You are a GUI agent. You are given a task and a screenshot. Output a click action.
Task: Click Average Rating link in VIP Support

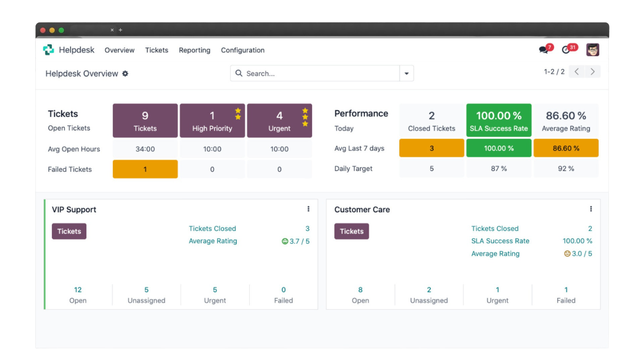pyautogui.click(x=213, y=241)
